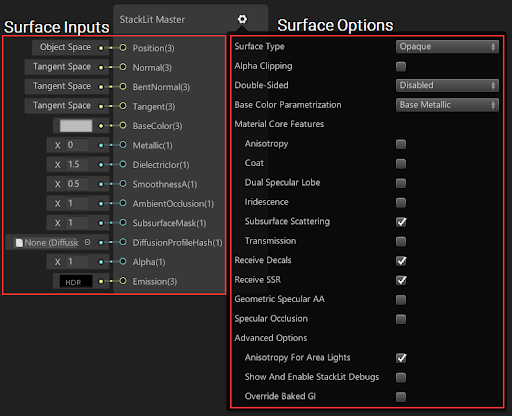Click the Normal(3) input port circle

click(123, 67)
